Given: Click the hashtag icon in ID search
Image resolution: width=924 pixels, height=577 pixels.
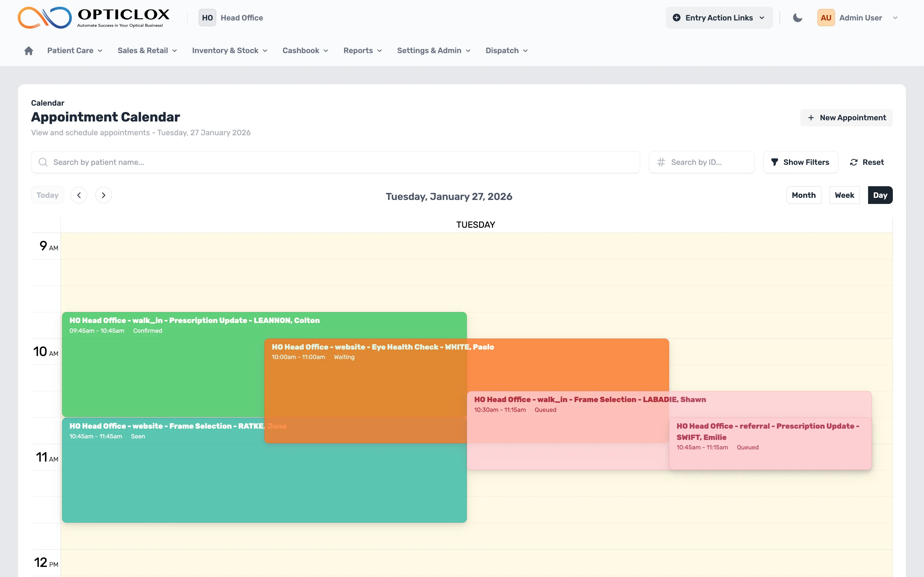Looking at the screenshot, I should [661, 162].
